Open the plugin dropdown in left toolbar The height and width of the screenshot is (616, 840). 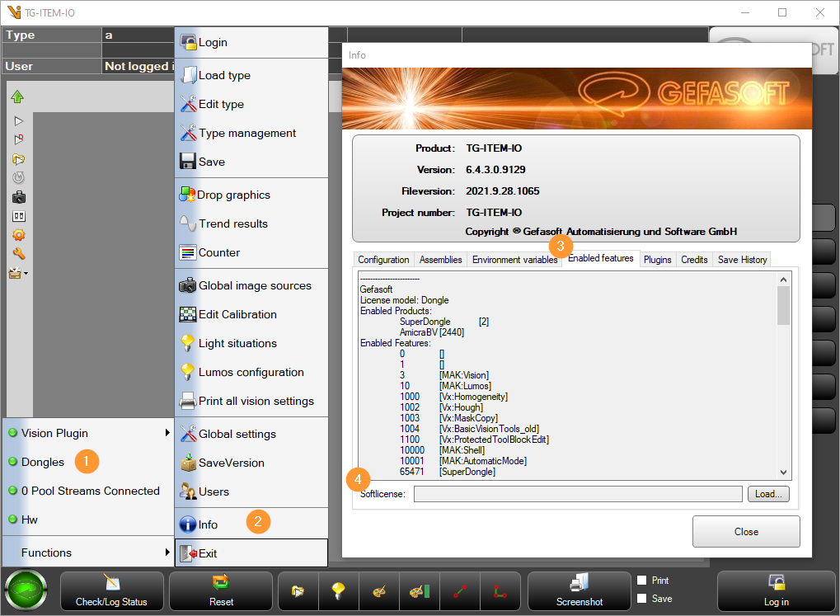pos(18,273)
